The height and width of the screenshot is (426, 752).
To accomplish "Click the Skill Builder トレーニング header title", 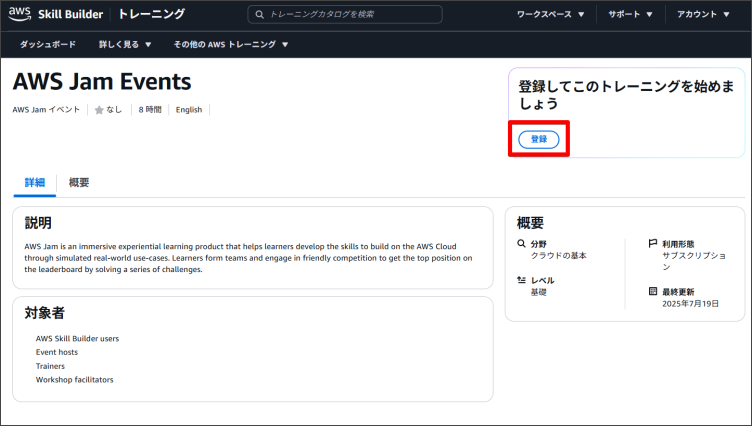I will (x=112, y=15).
